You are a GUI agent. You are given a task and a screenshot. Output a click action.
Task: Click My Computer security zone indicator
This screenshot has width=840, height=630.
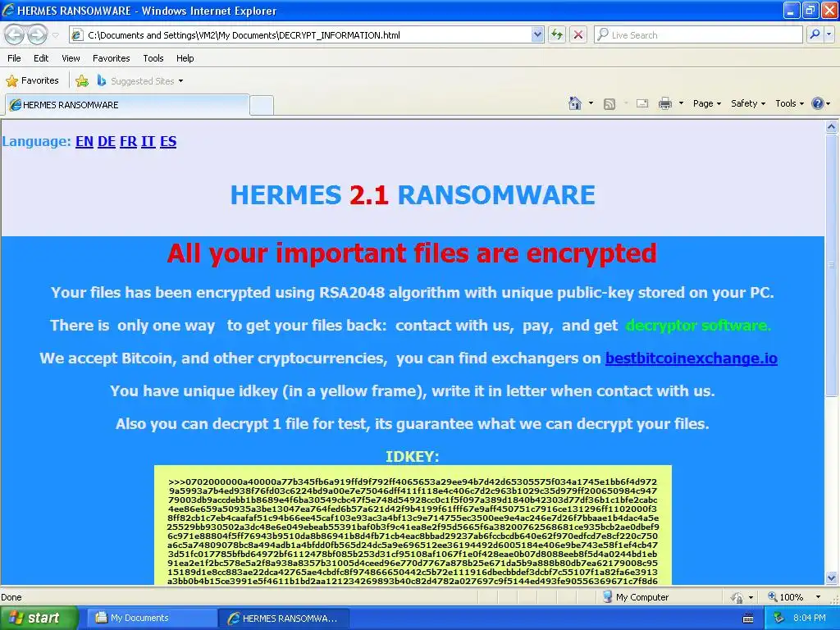636,597
